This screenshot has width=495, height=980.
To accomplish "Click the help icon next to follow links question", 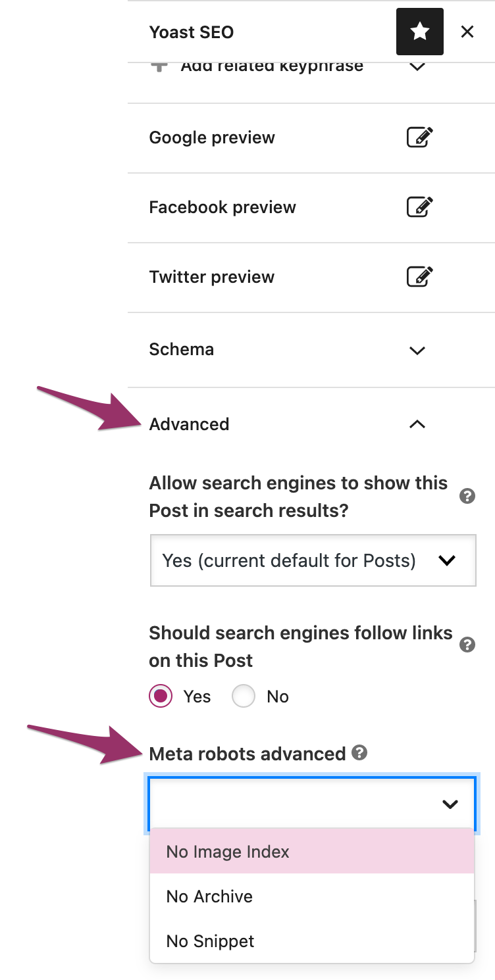I will [467, 645].
